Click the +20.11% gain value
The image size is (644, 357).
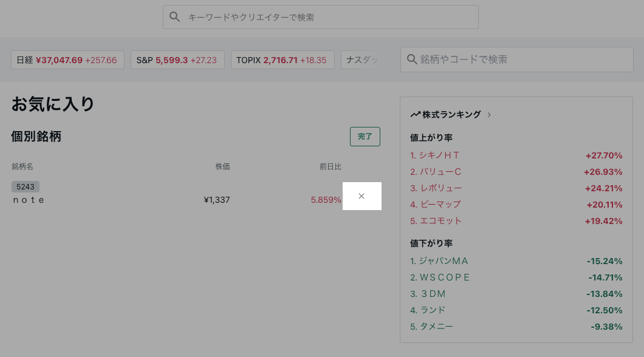[604, 205]
